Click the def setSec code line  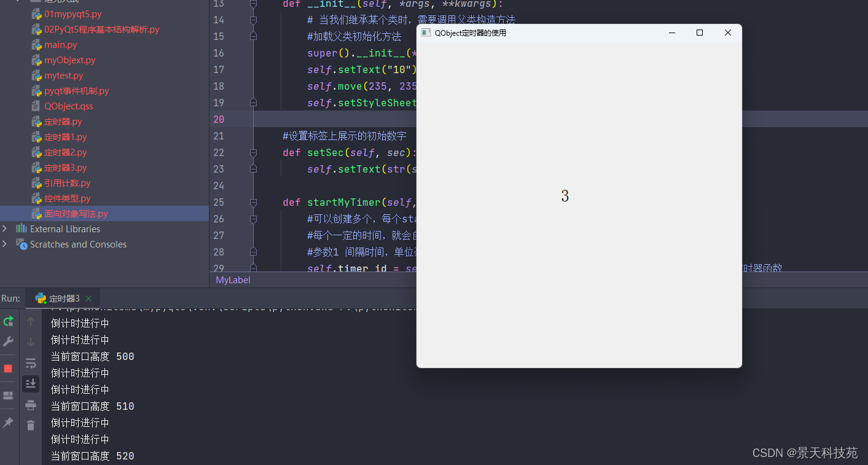[x=349, y=152]
